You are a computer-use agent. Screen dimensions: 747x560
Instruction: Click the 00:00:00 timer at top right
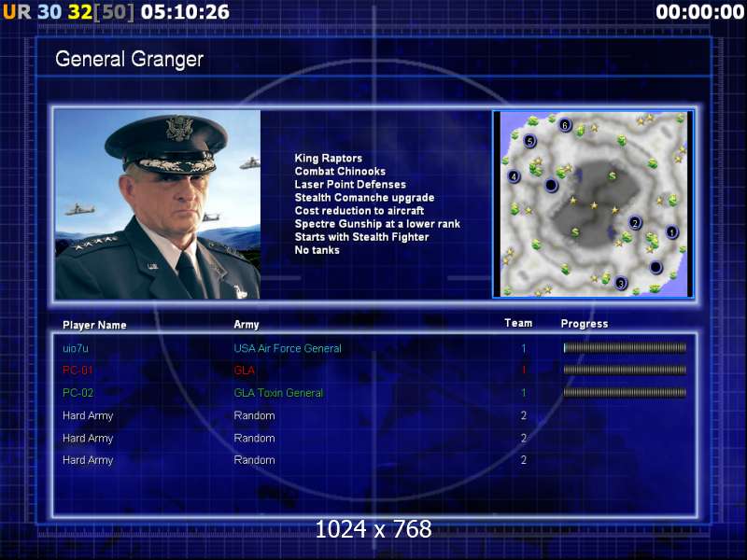(x=699, y=12)
